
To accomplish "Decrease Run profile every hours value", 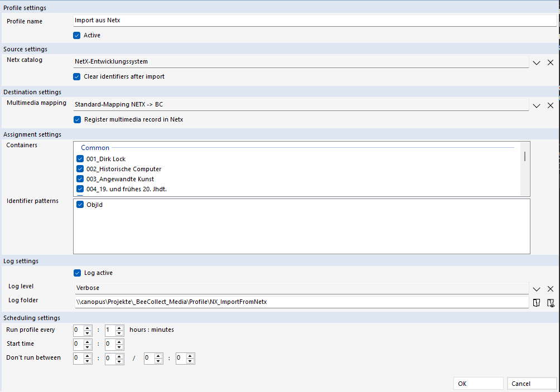I will 87,332.
